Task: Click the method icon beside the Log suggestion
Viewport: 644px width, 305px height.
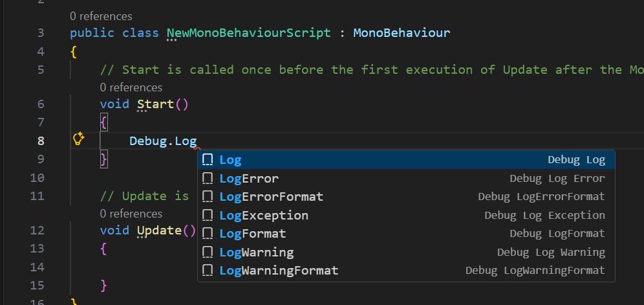Action: click(208, 160)
